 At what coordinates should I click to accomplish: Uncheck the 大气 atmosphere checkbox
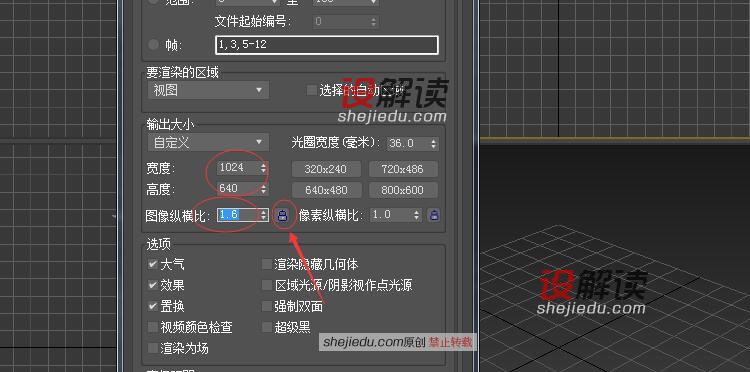(x=153, y=264)
